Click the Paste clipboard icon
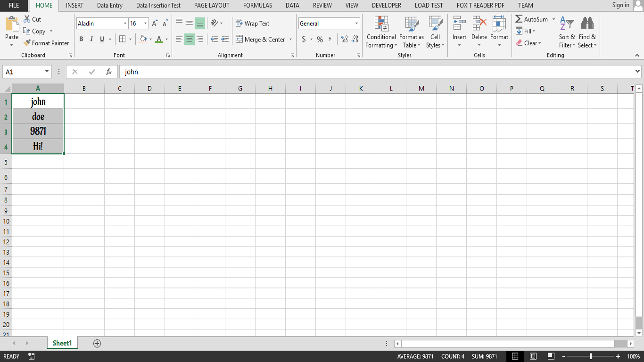Image resolution: width=644 pixels, height=362 pixels. 12,24
